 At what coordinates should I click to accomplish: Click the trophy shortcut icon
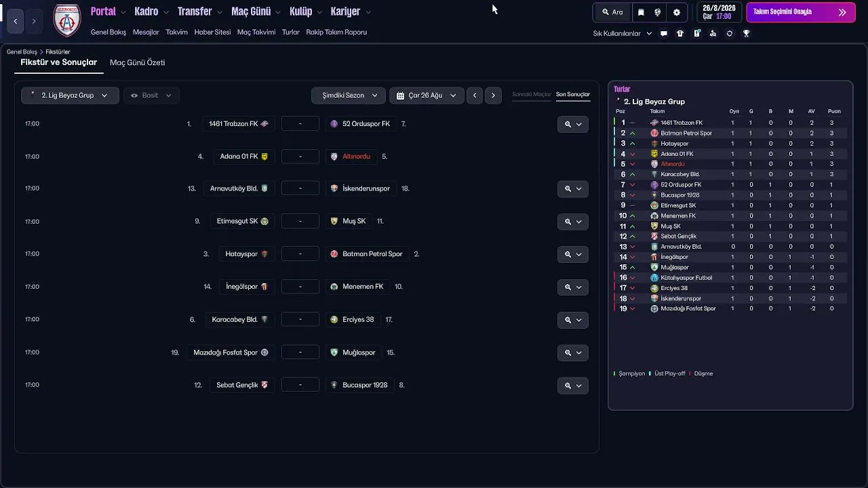click(x=747, y=33)
